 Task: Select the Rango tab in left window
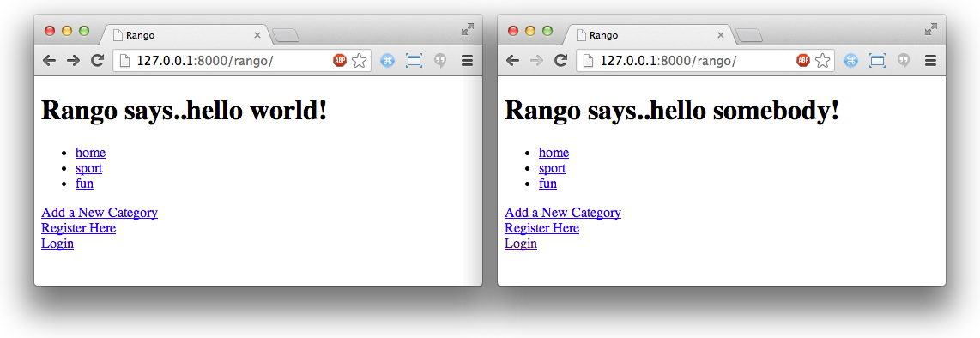pyautogui.click(x=185, y=36)
